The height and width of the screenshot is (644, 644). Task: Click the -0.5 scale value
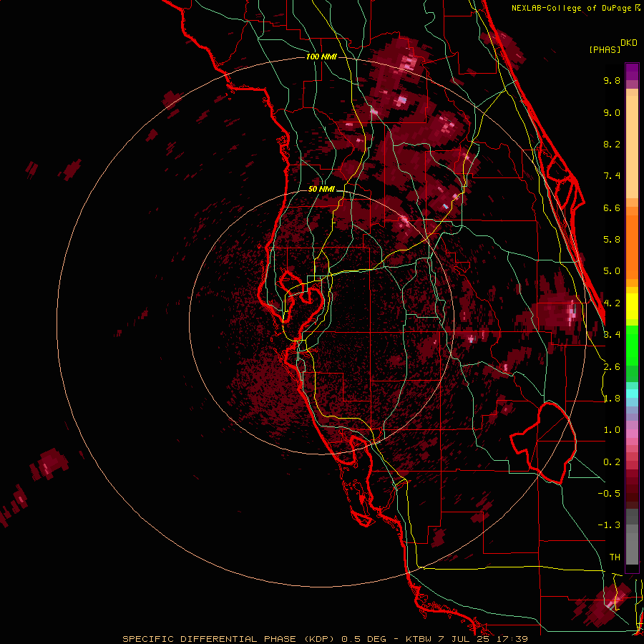click(x=609, y=494)
